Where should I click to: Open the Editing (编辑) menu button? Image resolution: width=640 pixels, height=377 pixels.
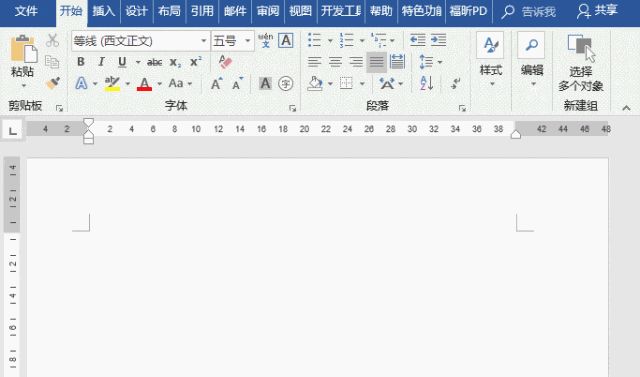tap(531, 60)
